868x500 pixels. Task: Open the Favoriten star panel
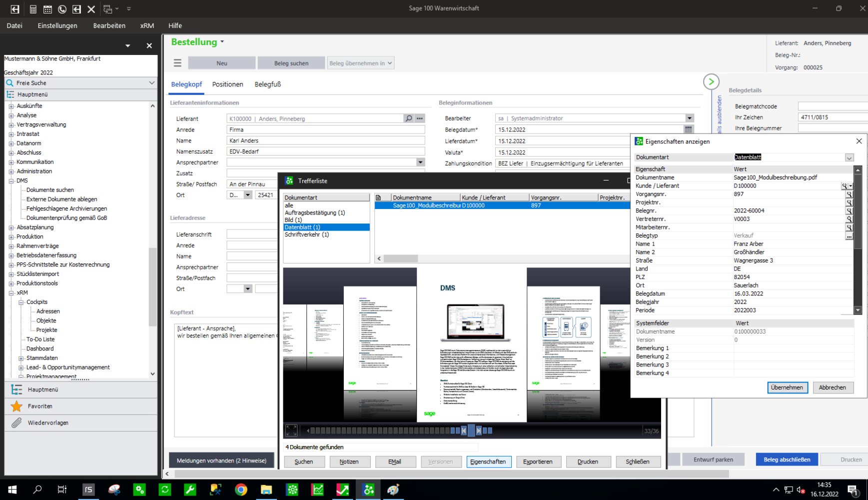coord(40,406)
